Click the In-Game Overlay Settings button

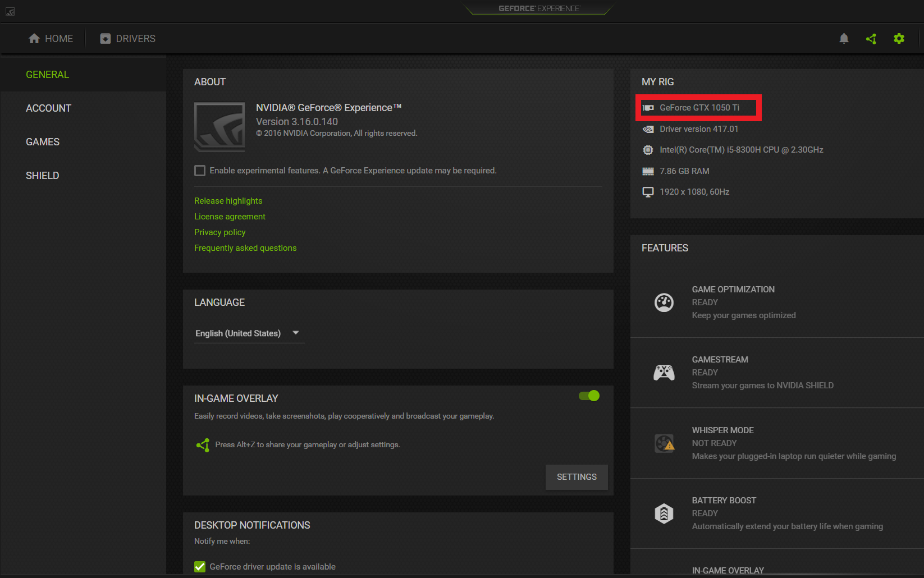577,477
